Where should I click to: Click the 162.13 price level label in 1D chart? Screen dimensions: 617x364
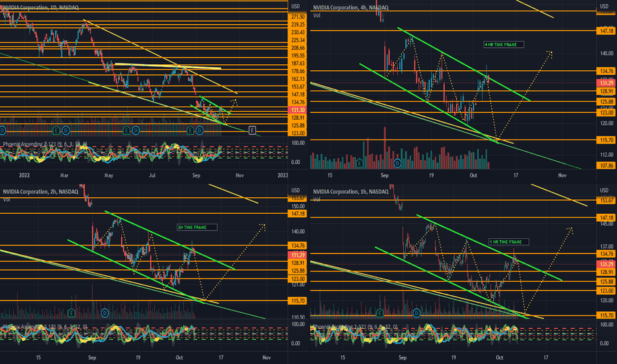tap(298, 79)
